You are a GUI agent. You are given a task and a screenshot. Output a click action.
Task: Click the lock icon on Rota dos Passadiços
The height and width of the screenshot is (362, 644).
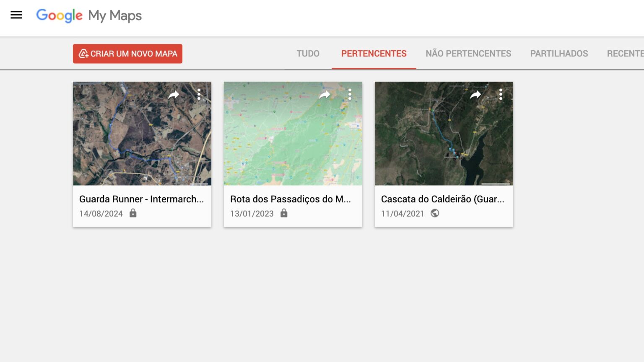pos(284,213)
